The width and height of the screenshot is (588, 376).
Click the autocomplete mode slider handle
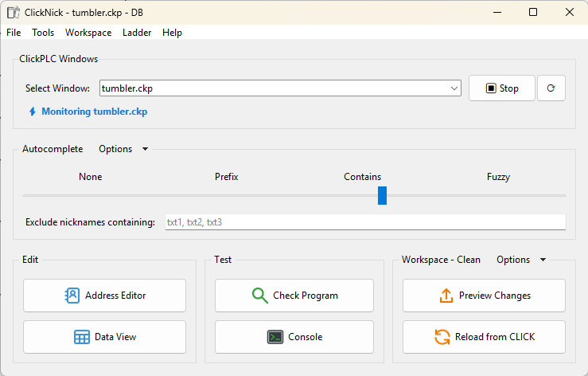pos(382,195)
